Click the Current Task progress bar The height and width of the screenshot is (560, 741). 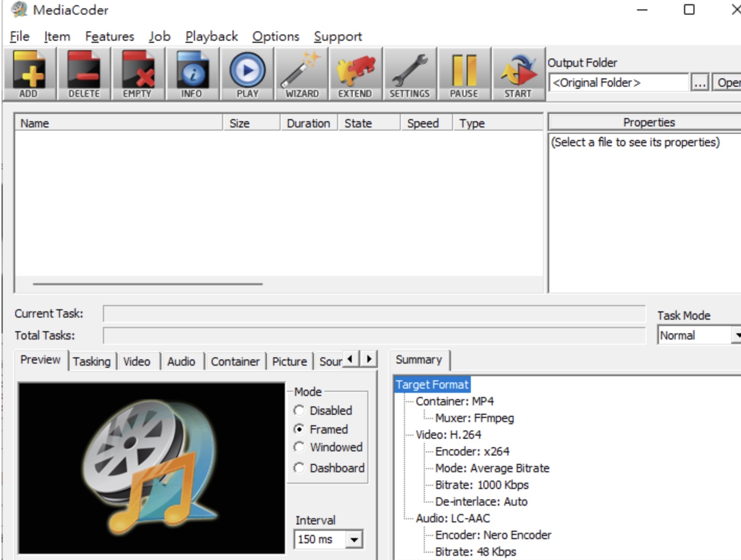(374, 314)
